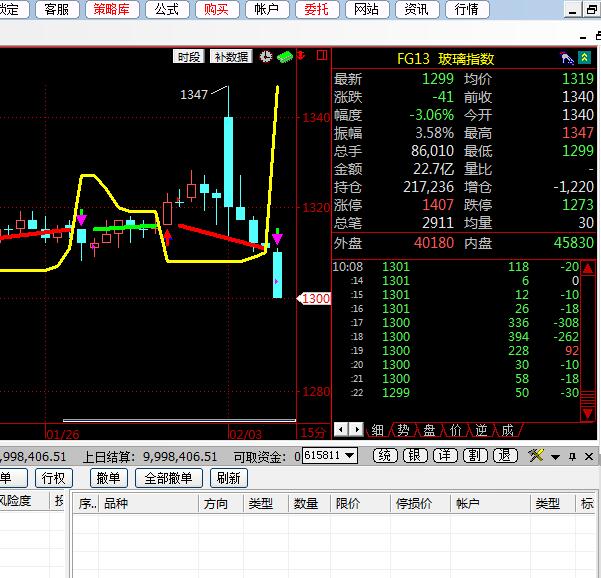Open the 购买 purchase menu

coord(217,9)
